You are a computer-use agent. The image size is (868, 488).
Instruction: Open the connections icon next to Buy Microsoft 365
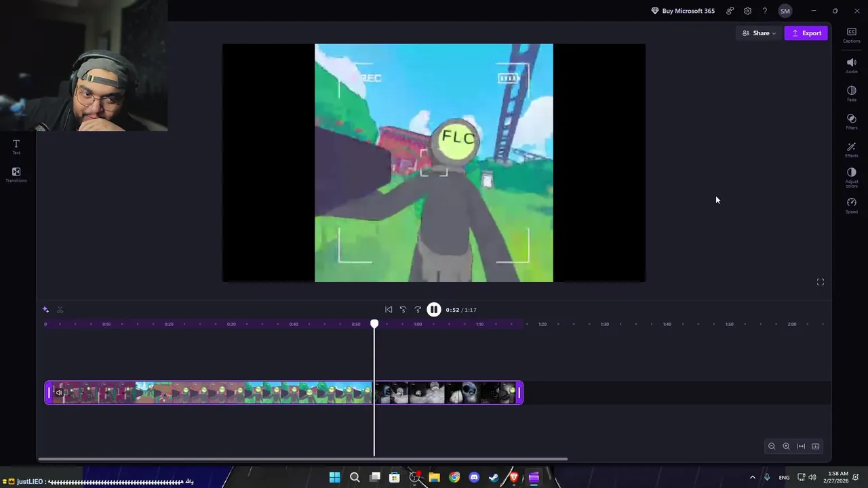[730, 11]
